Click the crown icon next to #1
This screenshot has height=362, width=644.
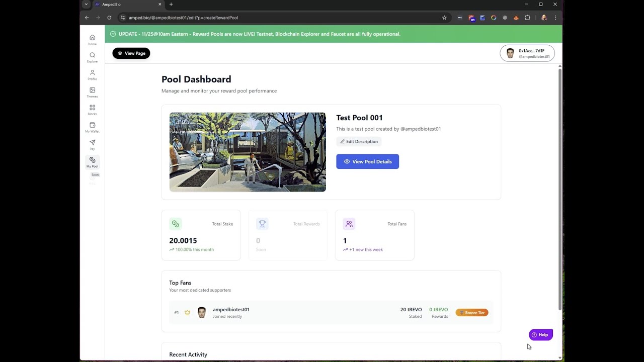[187, 312]
